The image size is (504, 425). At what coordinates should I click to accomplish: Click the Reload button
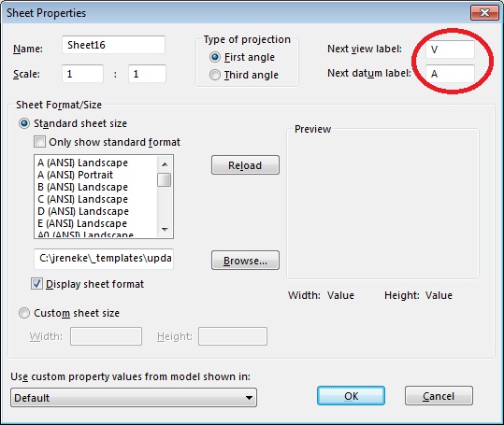245,165
